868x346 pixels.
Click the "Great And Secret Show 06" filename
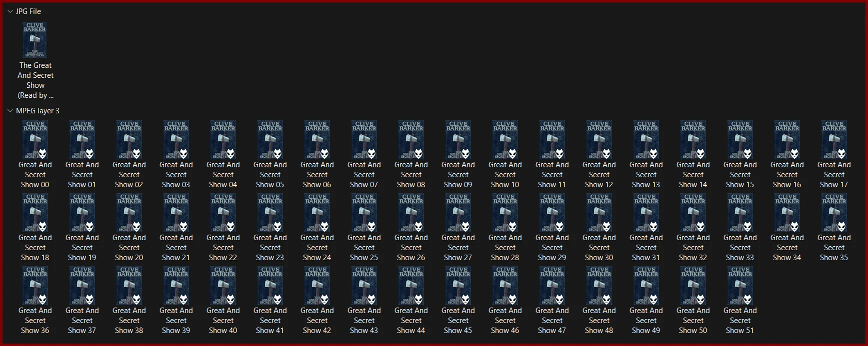pyautogui.click(x=317, y=175)
